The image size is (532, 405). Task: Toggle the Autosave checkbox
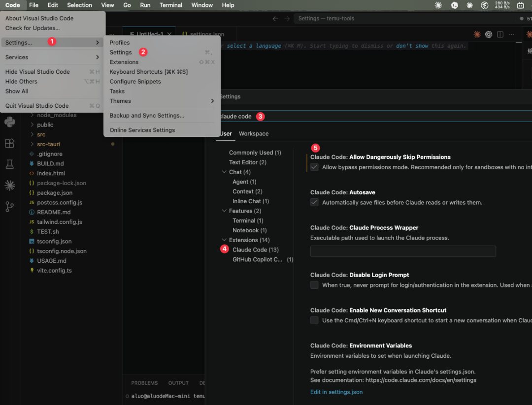tap(314, 202)
